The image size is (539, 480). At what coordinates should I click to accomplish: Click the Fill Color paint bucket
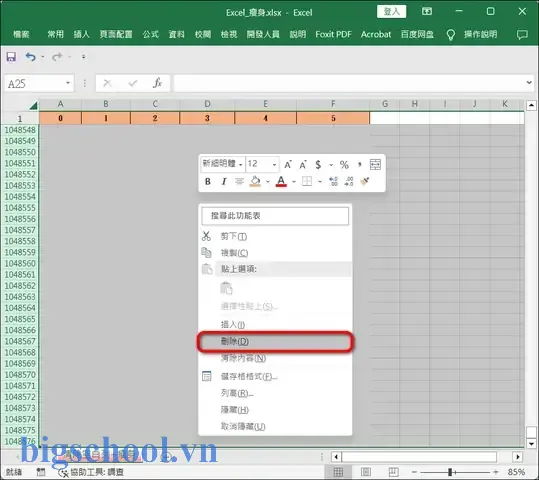click(x=255, y=181)
